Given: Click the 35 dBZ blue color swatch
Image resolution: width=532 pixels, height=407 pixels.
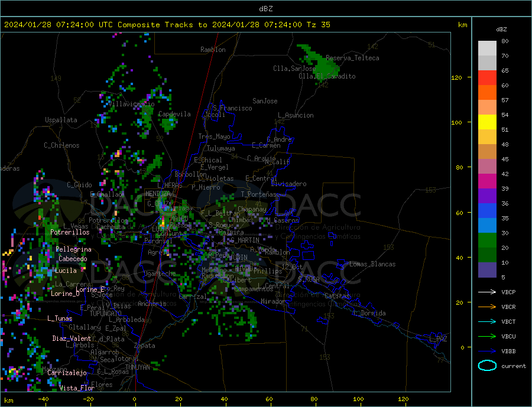Looking at the screenshot, I should coord(487,210).
